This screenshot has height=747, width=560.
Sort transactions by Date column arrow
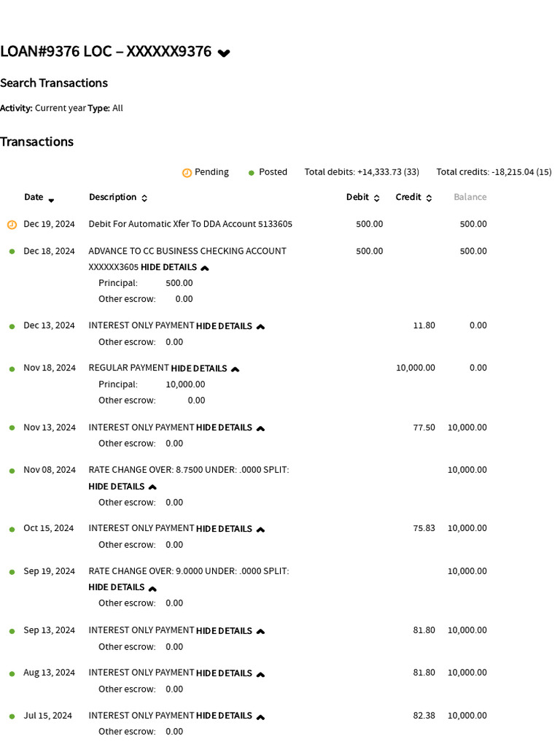coord(52,200)
